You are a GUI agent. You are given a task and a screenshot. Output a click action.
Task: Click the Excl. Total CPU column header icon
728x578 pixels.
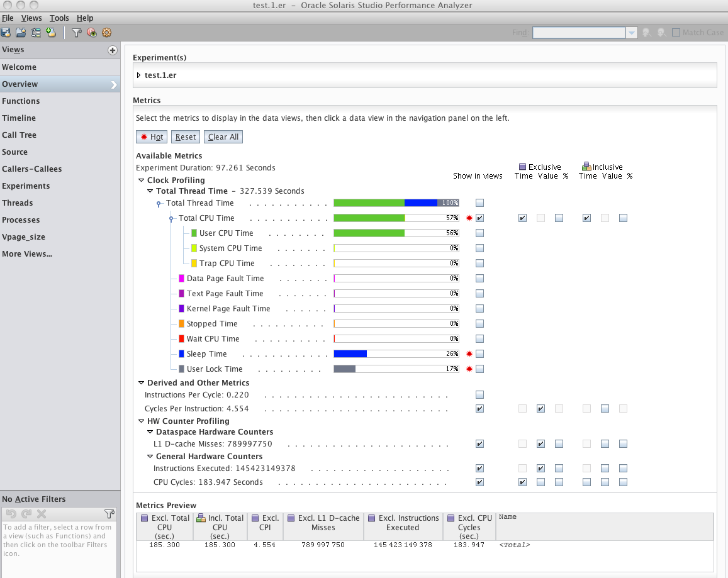click(144, 518)
